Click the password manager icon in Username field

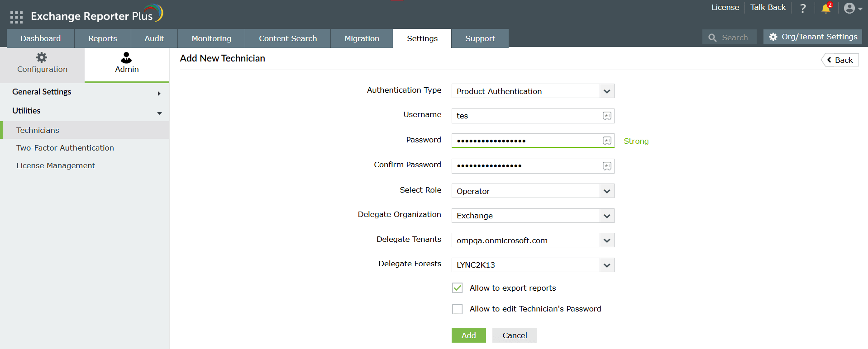tap(607, 116)
